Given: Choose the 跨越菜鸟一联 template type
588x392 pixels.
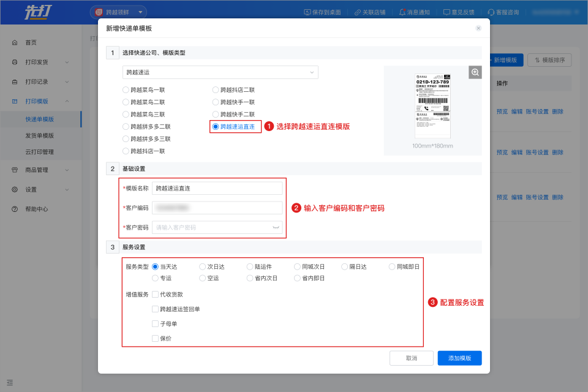Looking at the screenshot, I should 126,90.
